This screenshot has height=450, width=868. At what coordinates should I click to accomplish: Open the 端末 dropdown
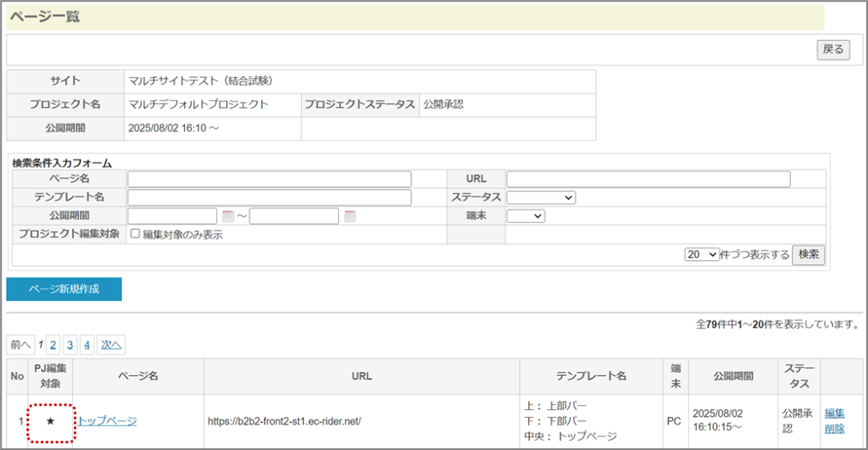pyautogui.click(x=525, y=216)
